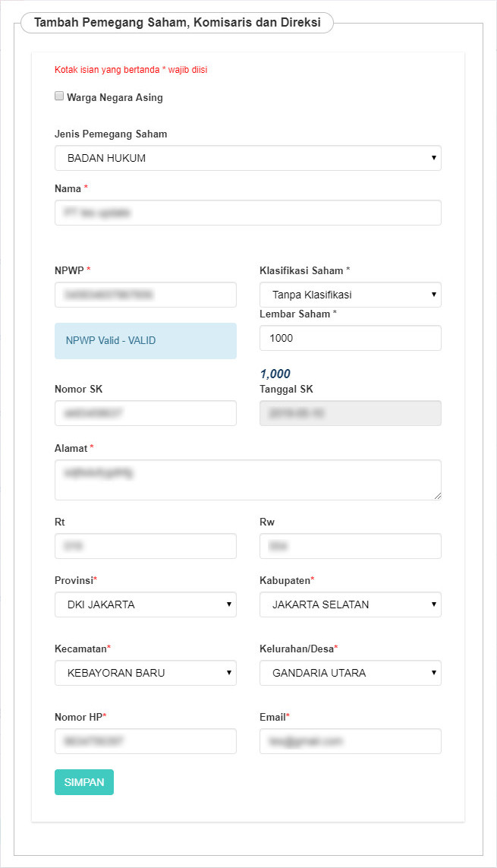
Task: Focus the Rt input field
Action: click(145, 546)
